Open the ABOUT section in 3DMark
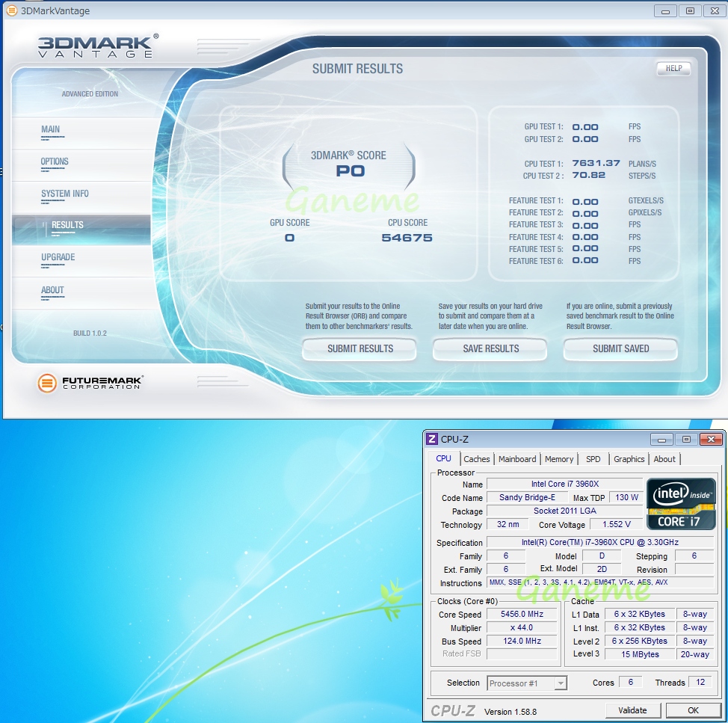Image resolution: width=728 pixels, height=723 pixels. coord(81,294)
